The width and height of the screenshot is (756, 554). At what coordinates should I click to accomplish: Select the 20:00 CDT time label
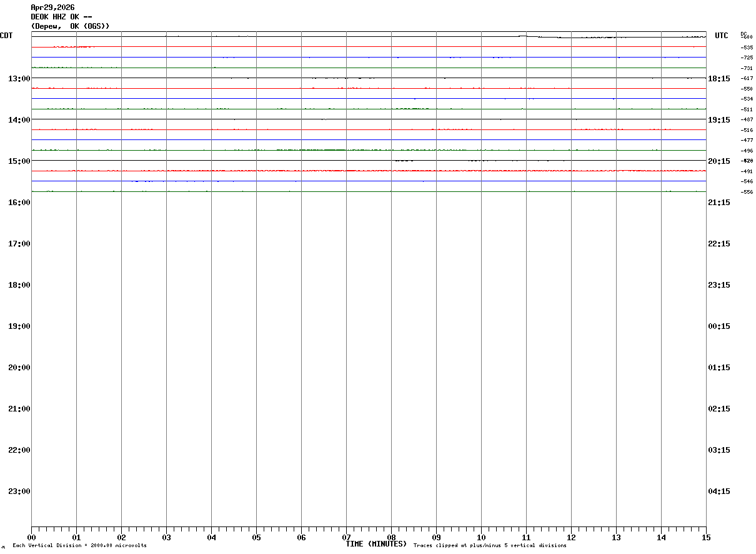19,368
